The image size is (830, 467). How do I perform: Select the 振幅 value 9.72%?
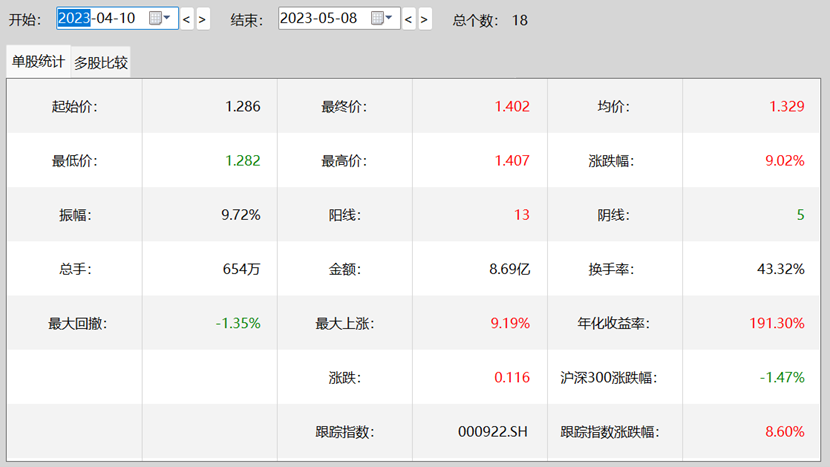[x=240, y=215]
